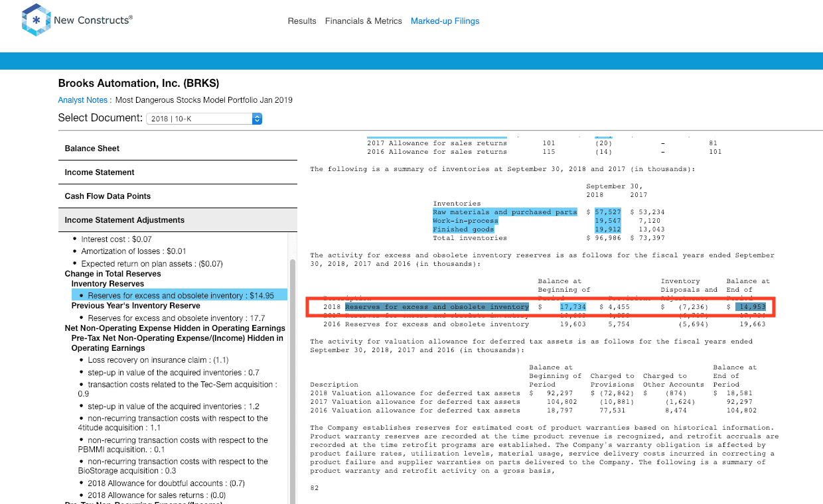Select 2018 Allowance for doubtful accounts item

click(166, 483)
